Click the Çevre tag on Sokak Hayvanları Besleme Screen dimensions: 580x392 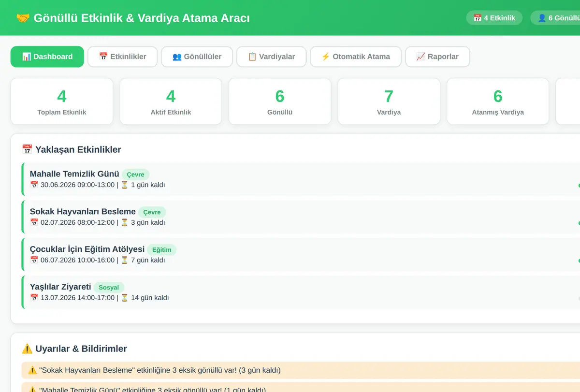pos(152,212)
